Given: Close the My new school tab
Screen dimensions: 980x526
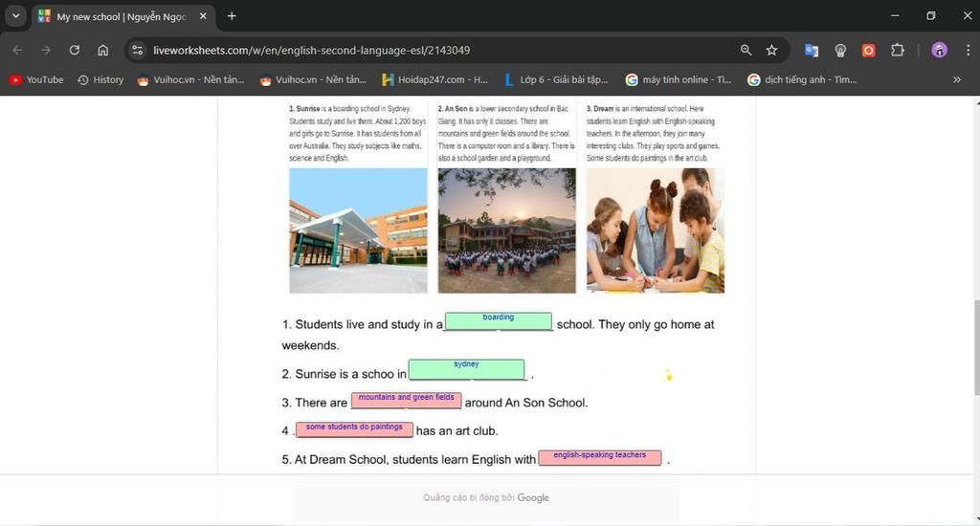Looking at the screenshot, I should click(203, 16).
